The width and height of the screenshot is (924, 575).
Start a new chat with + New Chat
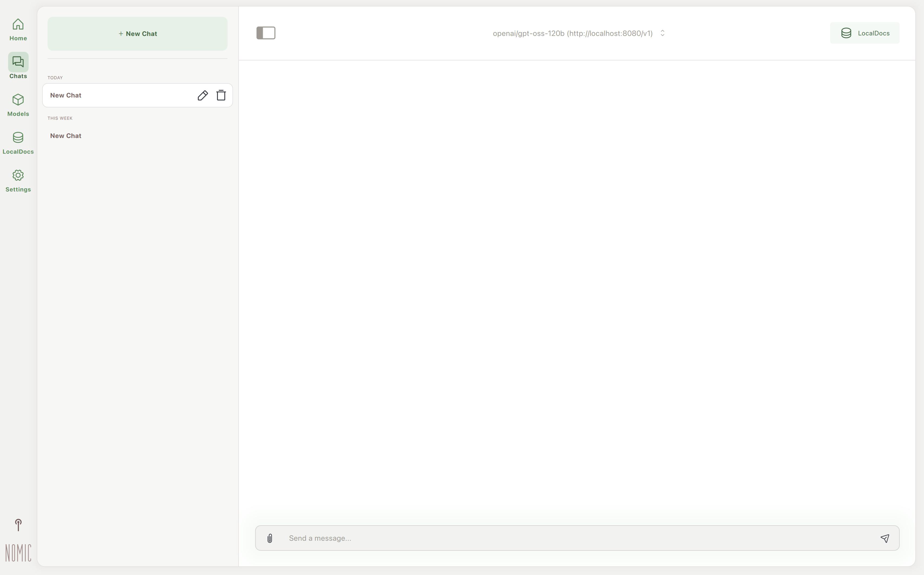click(137, 34)
